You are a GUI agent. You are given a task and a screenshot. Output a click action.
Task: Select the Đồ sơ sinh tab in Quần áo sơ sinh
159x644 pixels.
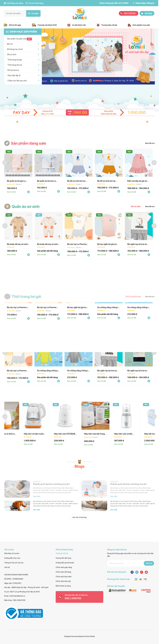(136, 207)
